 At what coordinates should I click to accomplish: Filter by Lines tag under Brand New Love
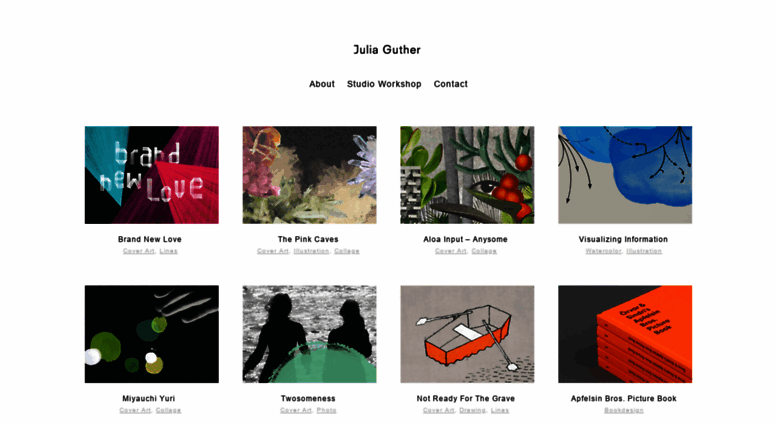[168, 251]
